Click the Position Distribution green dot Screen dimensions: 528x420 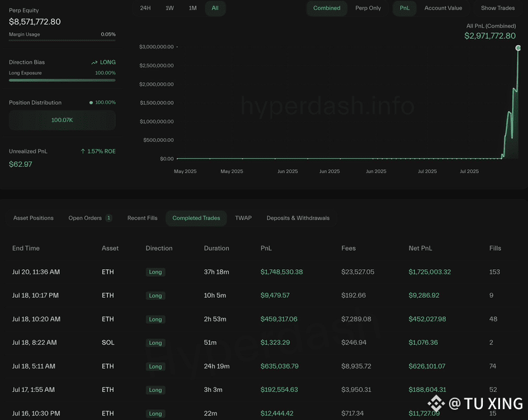tap(91, 102)
